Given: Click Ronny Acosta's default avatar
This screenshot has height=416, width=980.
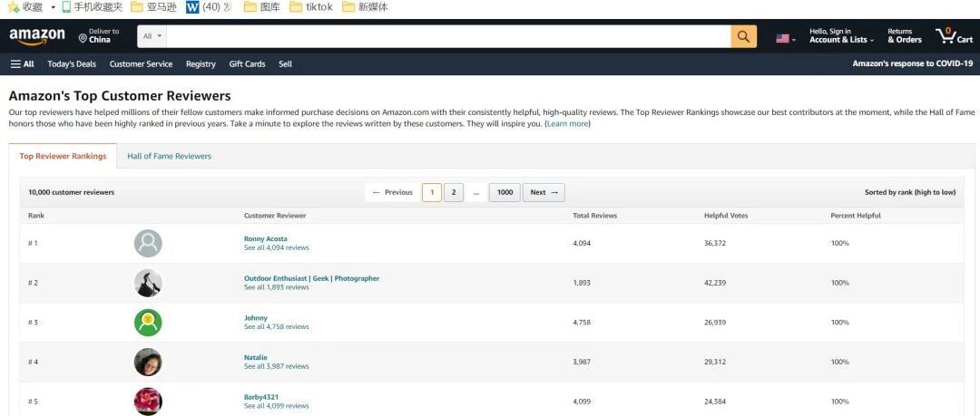Looking at the screenshot, I should [148, 243].
